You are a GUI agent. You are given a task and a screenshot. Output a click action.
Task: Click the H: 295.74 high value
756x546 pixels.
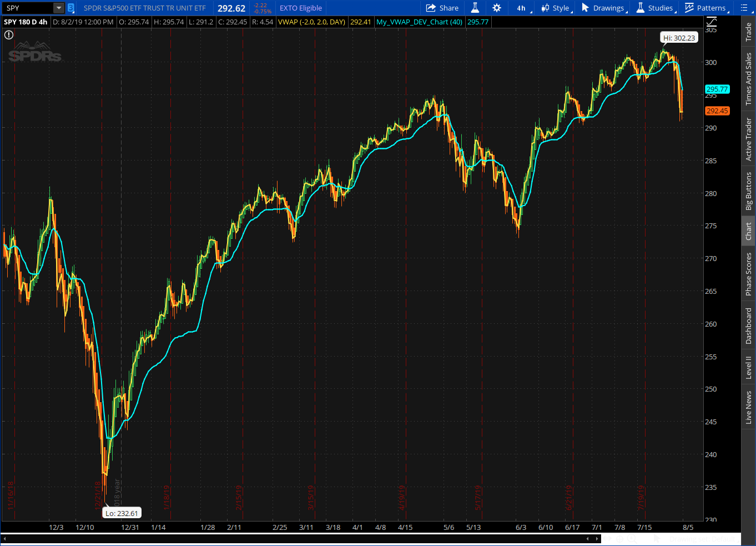169,22
